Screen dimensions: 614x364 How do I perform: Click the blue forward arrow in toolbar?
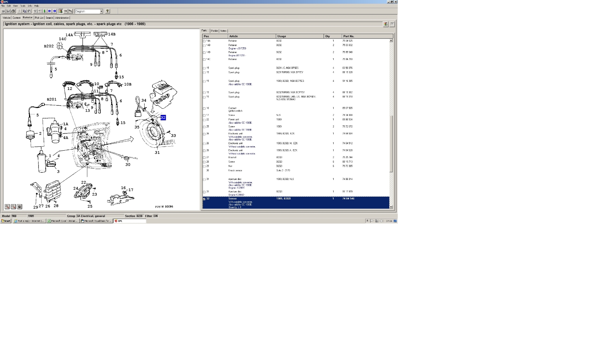pos(55,11)
